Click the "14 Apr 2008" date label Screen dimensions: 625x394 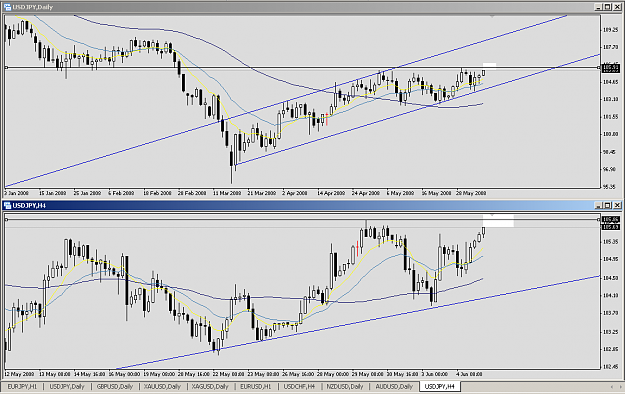tap(331, 193)
